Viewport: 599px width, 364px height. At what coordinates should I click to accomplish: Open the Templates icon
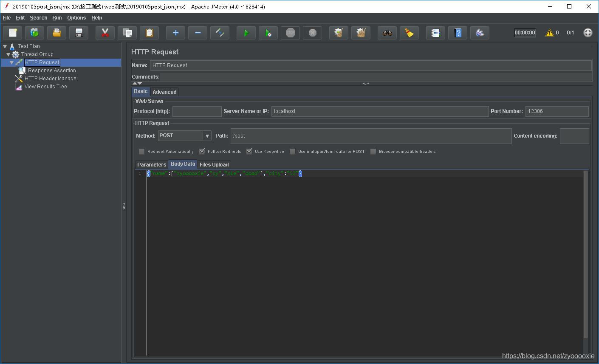click(x=34, y=33)
